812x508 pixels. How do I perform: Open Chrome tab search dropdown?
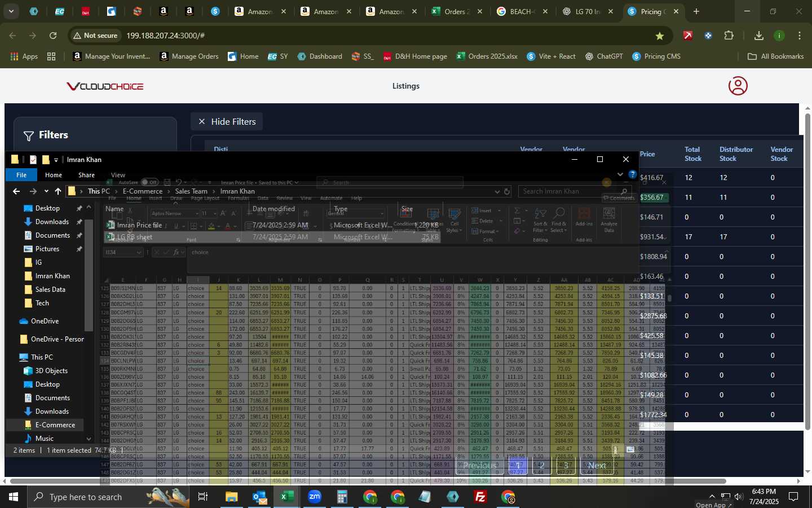coord(11,11)
